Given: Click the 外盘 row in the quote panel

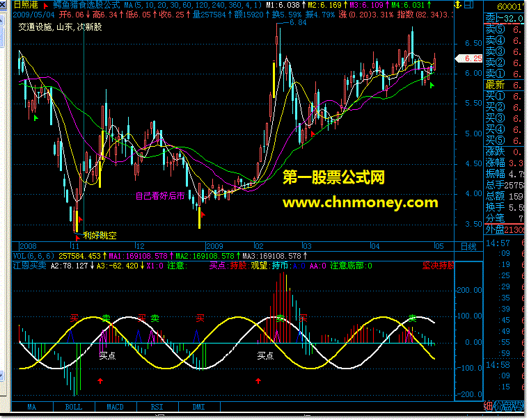Looking at the screenshot, I should [x=504, y=230].
